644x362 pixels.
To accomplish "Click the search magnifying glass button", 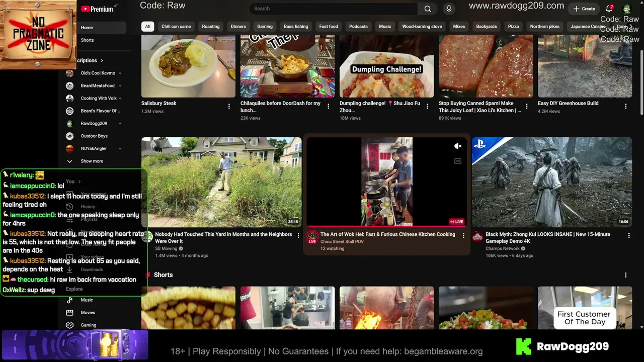I will pos(427,9).
